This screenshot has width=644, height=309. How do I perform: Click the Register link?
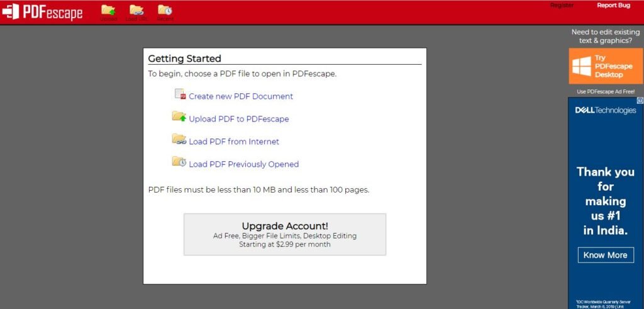coord(562,5)
